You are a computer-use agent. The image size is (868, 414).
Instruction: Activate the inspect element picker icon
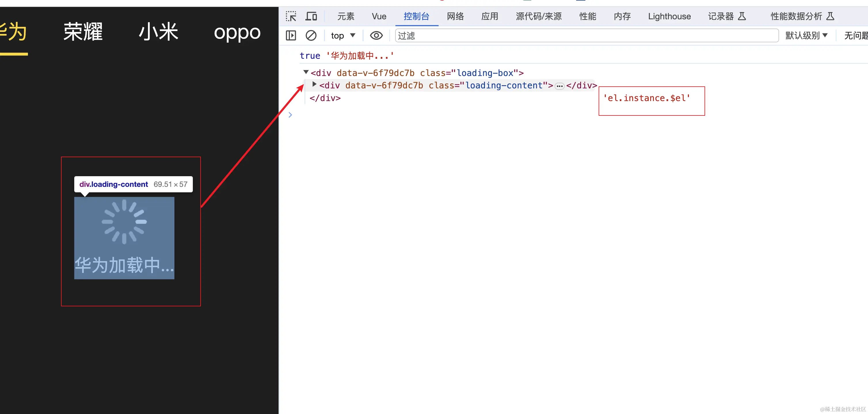[x=291, y=16]
